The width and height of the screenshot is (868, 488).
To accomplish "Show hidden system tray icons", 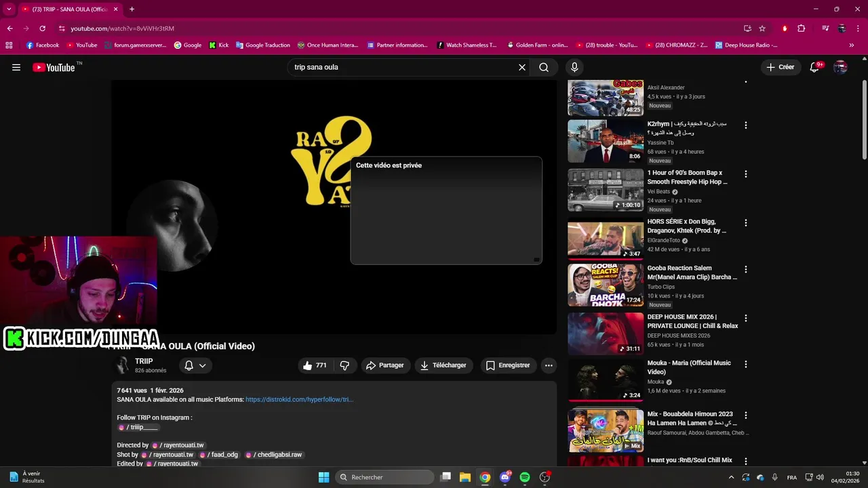I will [731, 477].
